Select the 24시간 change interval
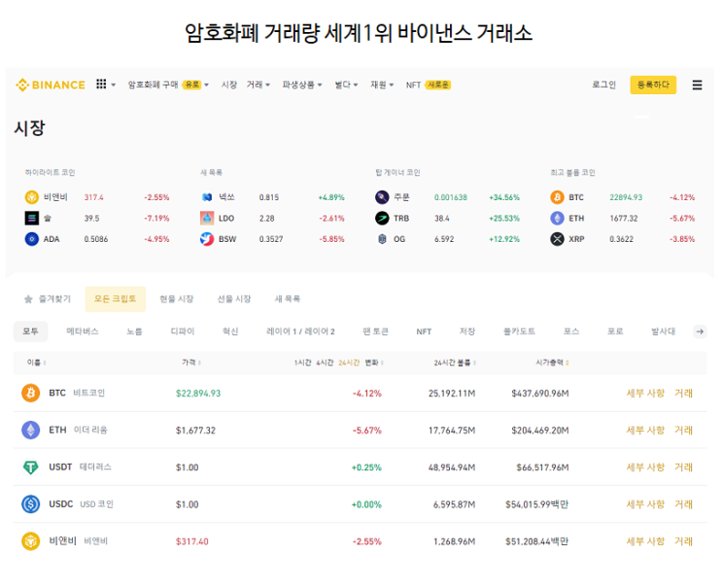This screenshot has height=588, width=722. (x=349, y=363)
